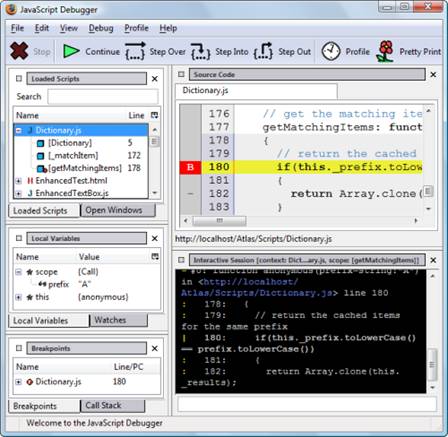Select the Breakpoints bottom tab
The height and width of the screenshot is (437, 448).
(x=44, y=406)
